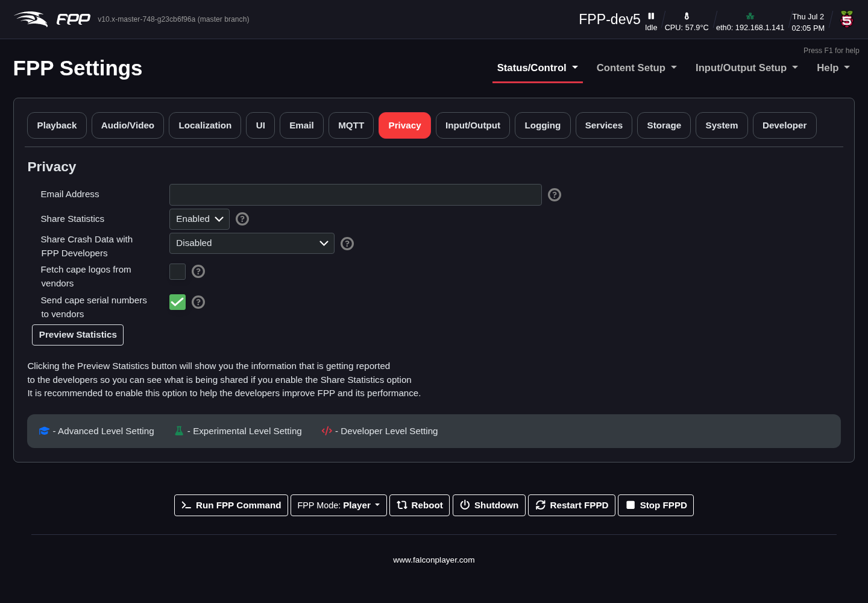Viewport: 868px width, 603px height.
Task: Click the Thu Jul 2 date and time
Action: click(808, 22)
